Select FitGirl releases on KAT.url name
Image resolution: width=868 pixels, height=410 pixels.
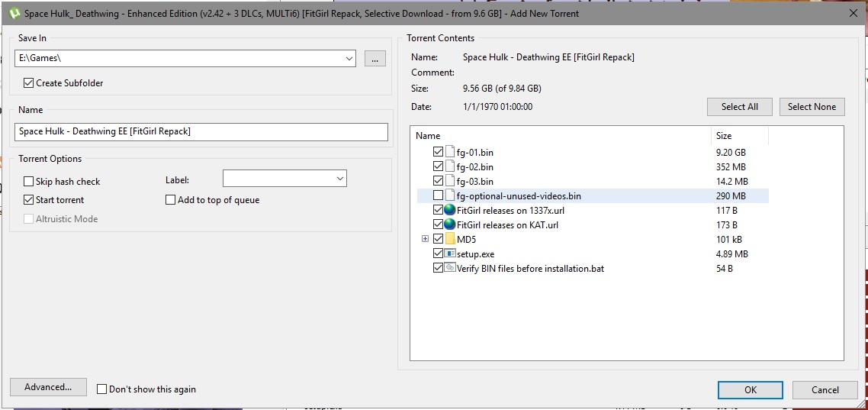[508, 225]
